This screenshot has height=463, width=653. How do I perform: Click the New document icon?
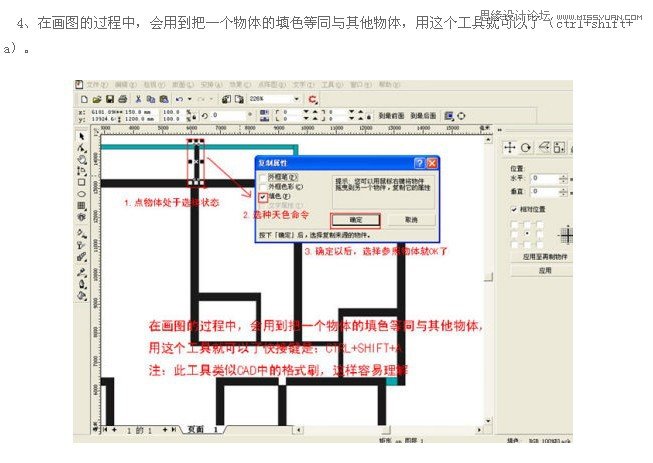coord(84,99)
